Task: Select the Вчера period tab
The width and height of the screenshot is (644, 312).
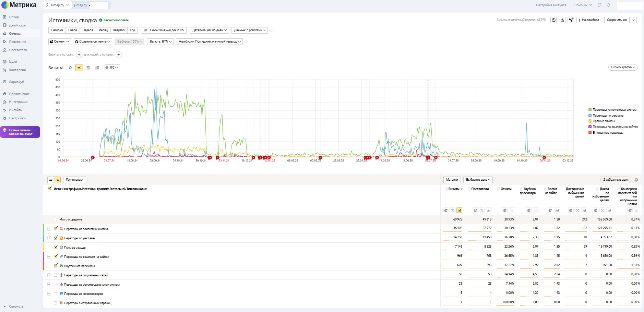Action: tap(73, 30)
